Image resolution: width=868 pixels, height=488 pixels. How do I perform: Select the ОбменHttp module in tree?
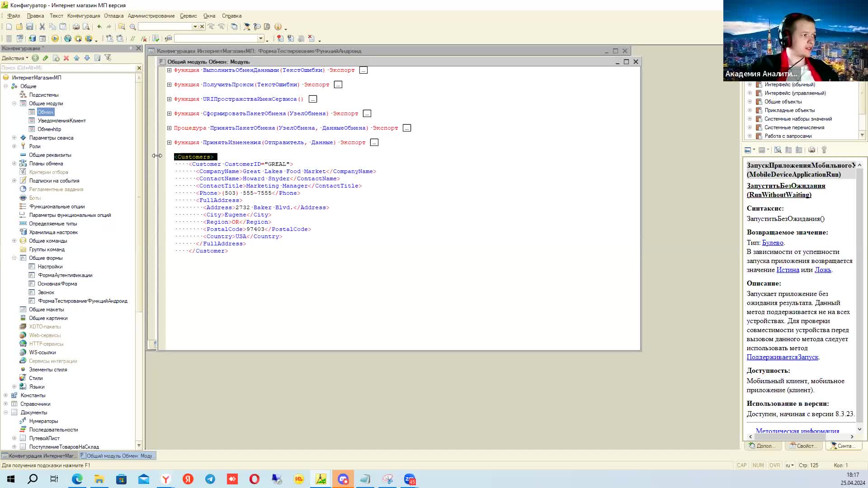(x=49, y=129)
